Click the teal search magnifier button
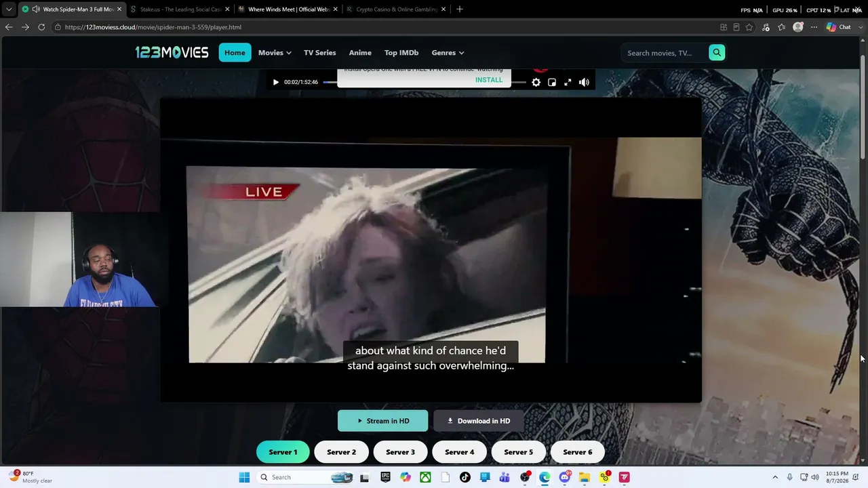Screen dimensions: 868x488 pos(717,53)
